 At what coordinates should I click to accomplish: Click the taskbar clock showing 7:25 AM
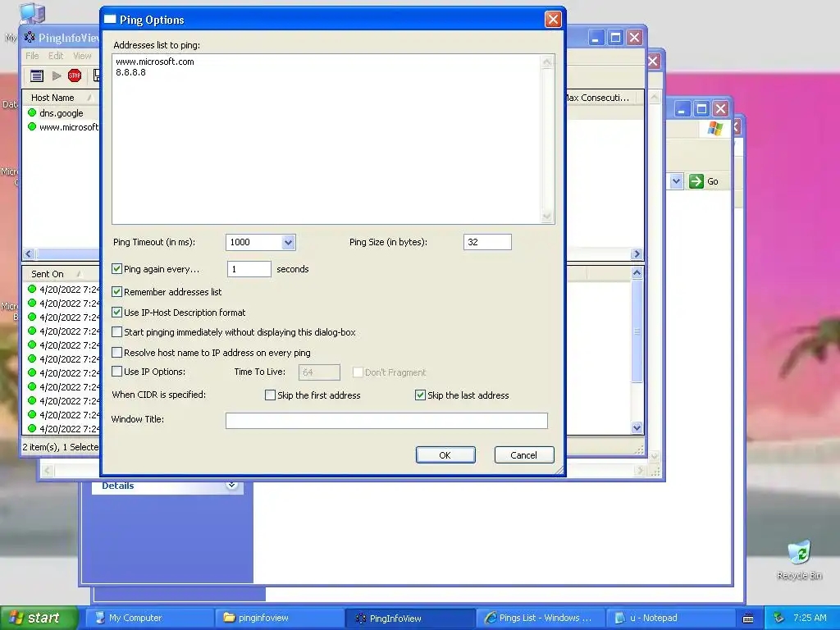coord(810,618)
